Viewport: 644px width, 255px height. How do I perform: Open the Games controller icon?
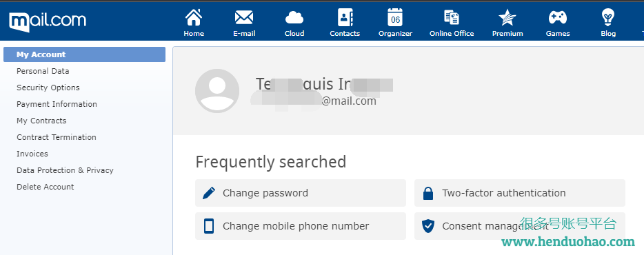[558, 17]
